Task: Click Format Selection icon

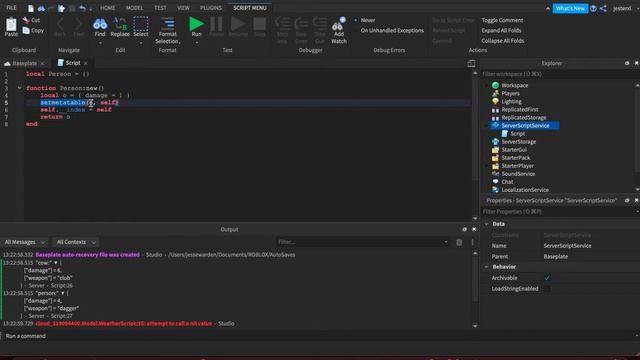Action: 167,24
